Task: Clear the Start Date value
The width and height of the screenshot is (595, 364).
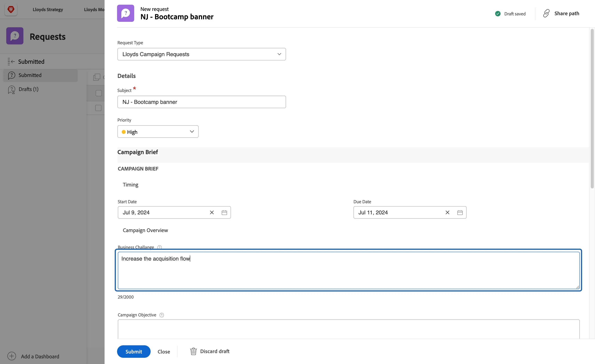Action: 212,213
